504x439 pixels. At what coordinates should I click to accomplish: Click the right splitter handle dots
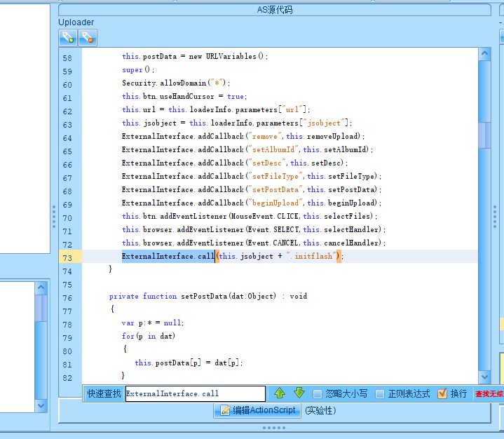click(495, 216)
